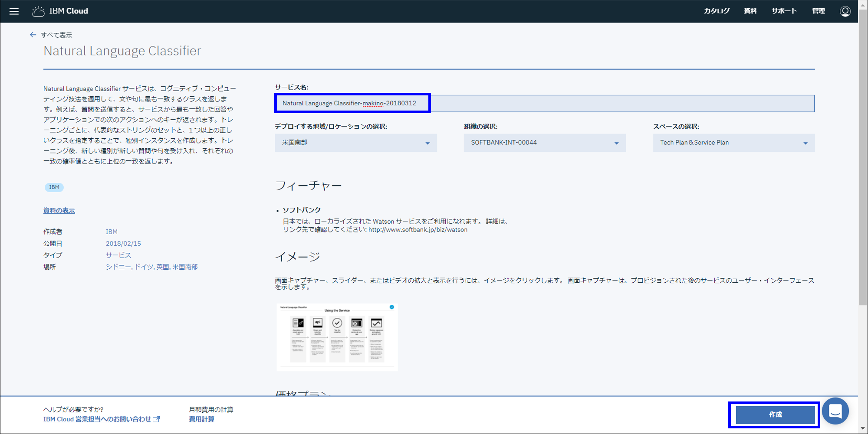The height and width of the screenshot is (434, 868).
Task: Open the 費用計算 link
Action: point(201,419)
